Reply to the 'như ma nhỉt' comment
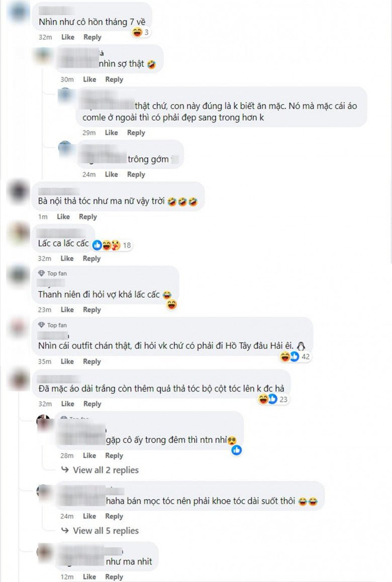Image resolution: width=392 pixels, height=582 pixels. point(114,577)
